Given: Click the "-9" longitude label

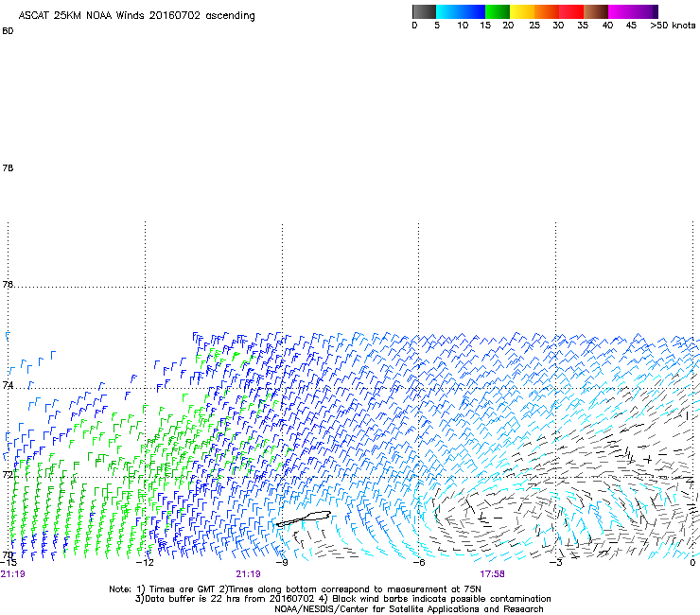Looking at the screenshot, I should coord(282,563).
